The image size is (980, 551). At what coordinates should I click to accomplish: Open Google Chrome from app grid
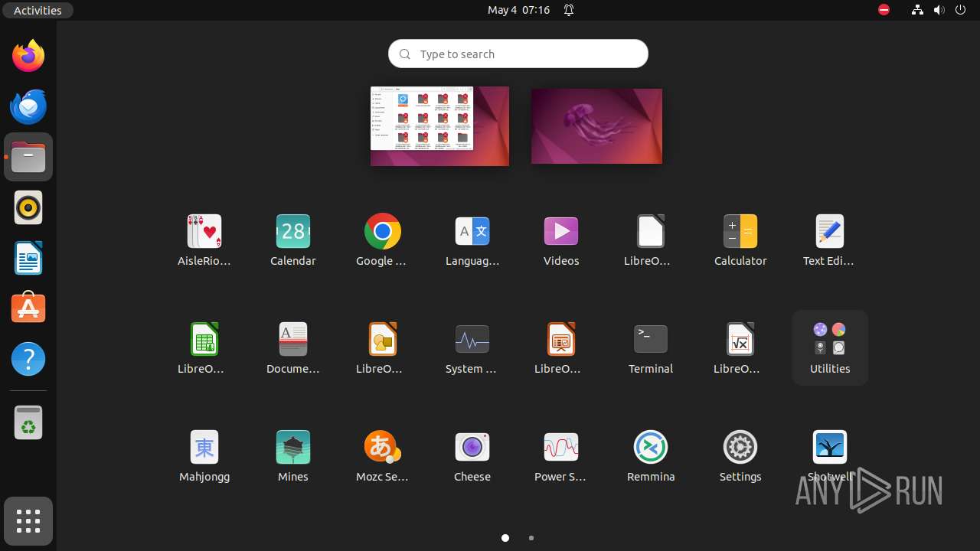click(382, 240)
